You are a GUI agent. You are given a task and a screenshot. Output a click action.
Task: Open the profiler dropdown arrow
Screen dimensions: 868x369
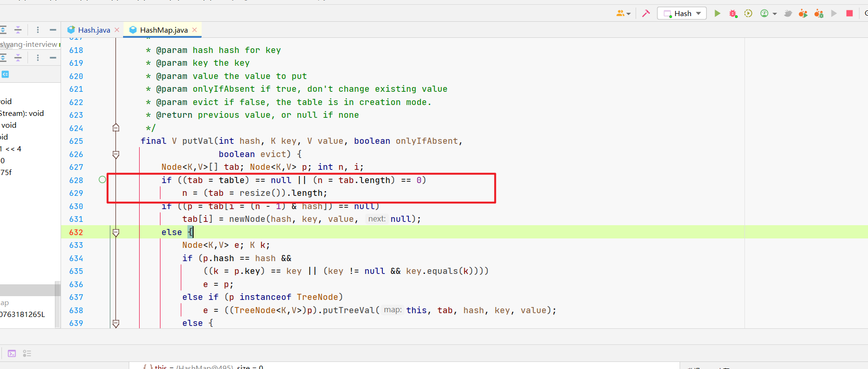click(775, 14)
